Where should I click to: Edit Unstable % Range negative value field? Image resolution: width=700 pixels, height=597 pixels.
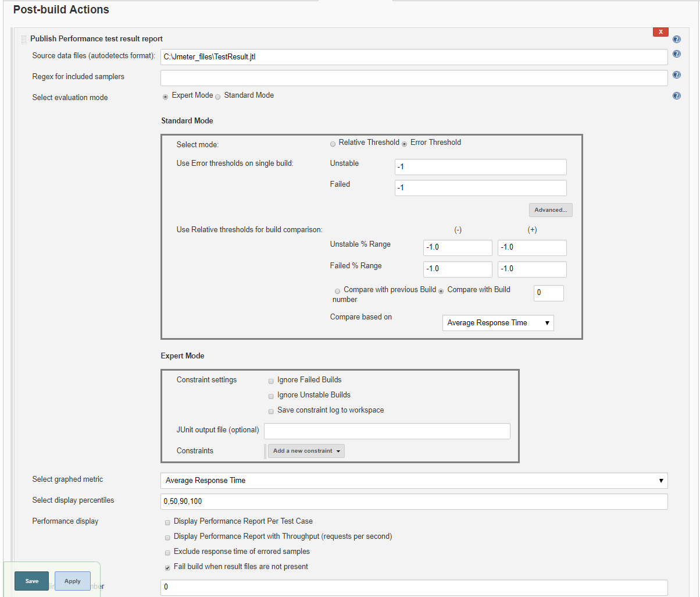pos(458,248)
